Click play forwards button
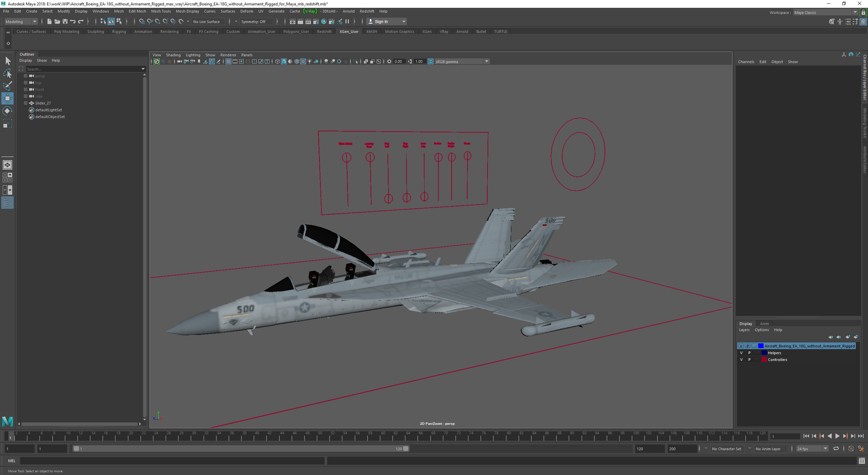 click(837, 436)
